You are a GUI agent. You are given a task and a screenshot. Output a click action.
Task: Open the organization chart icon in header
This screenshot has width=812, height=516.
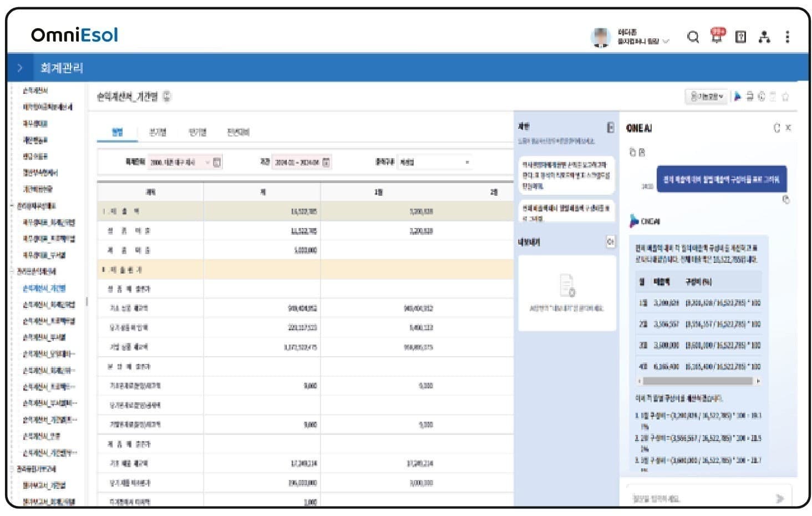(x=764, y=37)
